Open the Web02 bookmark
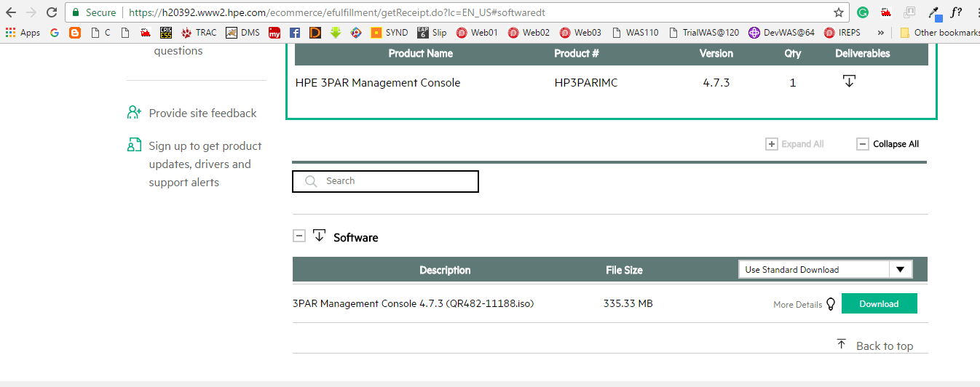 coord(529,33)
